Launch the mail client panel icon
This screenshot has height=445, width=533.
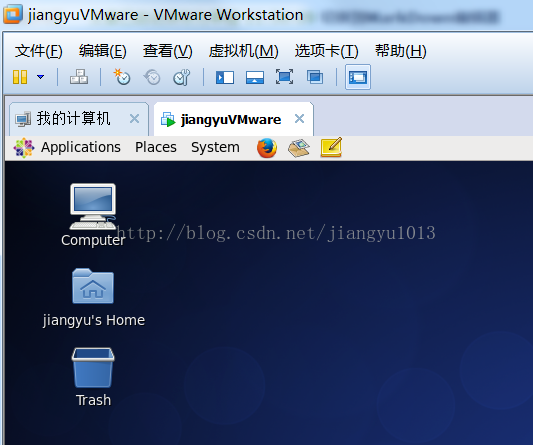tap(299, 148)
